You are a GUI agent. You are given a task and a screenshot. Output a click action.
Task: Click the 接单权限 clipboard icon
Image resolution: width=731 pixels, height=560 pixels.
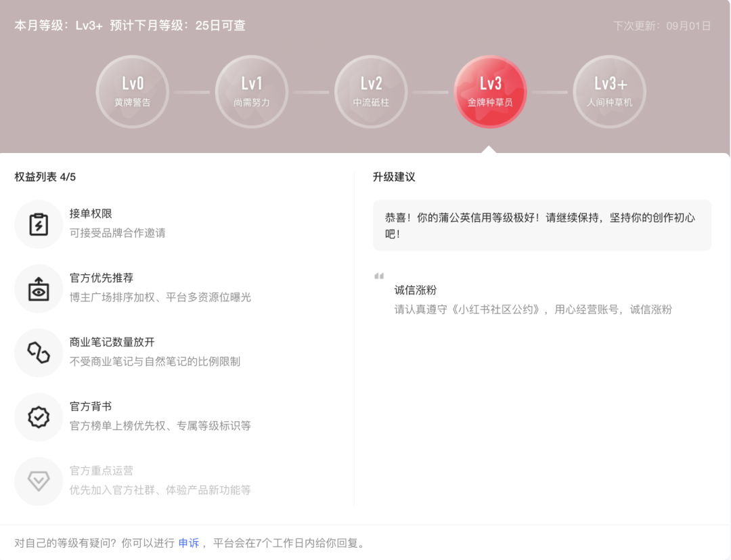[39, 224]
